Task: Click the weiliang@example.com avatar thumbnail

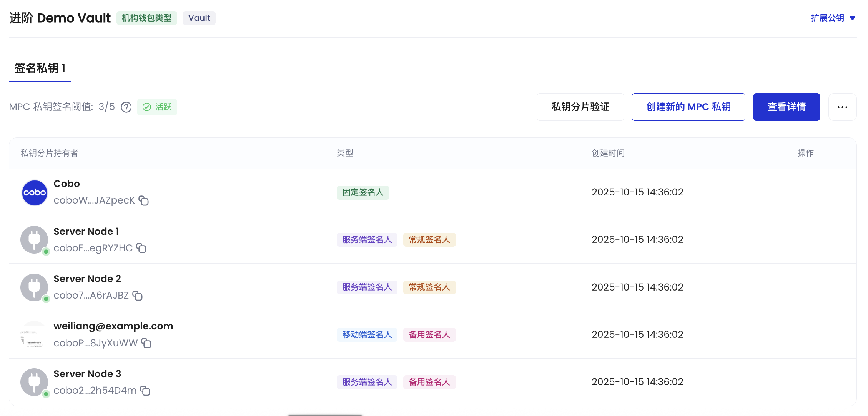Action: point(34,334)
